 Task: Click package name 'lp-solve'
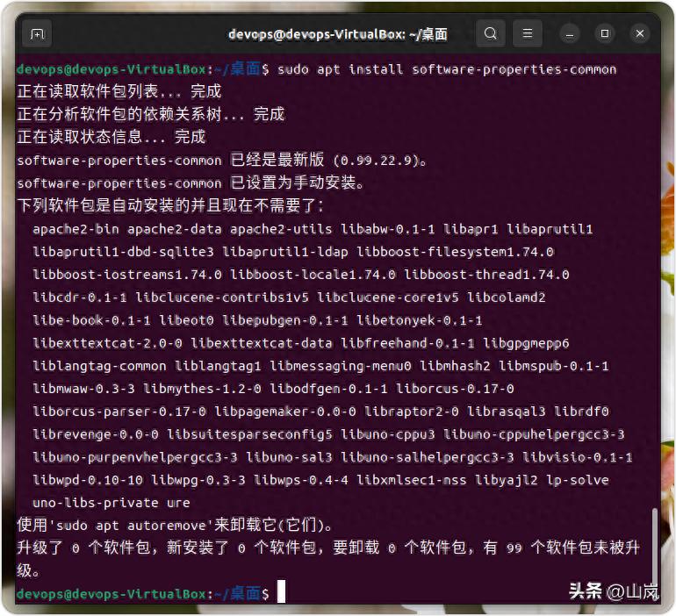pyautogui.click(x=578, y=480)
